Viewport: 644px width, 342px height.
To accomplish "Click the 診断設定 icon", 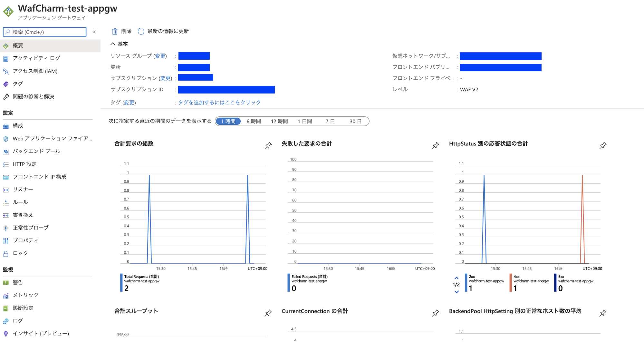I will point(6,308).
